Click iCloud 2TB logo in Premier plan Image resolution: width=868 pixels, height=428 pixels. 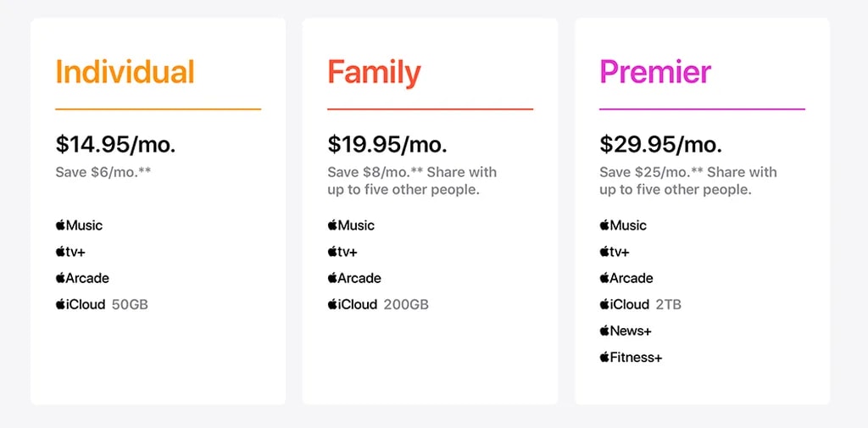click(x=625, y=304)
